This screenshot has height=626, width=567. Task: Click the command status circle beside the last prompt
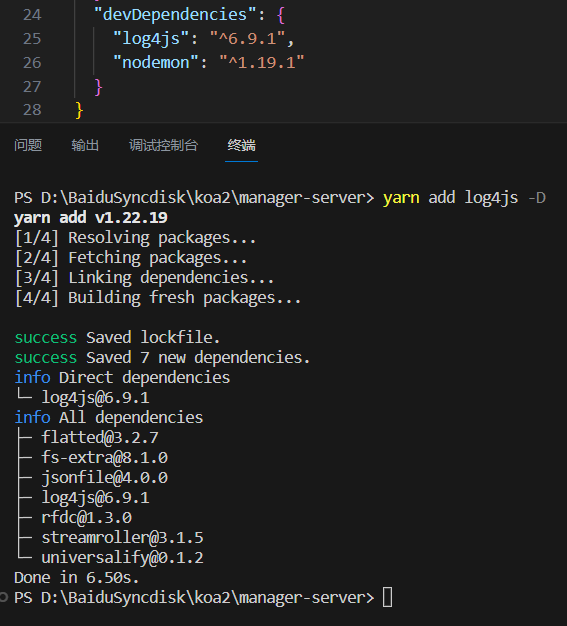[4, 598]
